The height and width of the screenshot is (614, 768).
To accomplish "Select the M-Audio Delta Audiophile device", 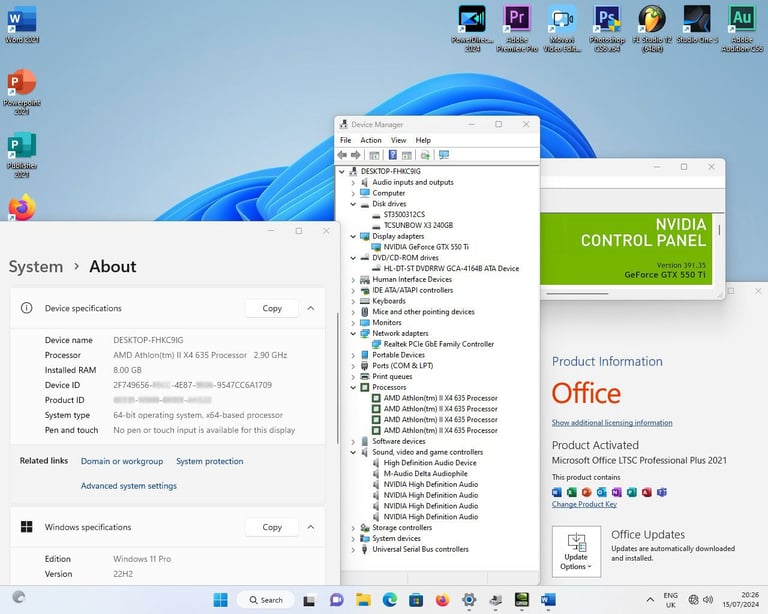I will pyautogui.click(x=425, y=474).
